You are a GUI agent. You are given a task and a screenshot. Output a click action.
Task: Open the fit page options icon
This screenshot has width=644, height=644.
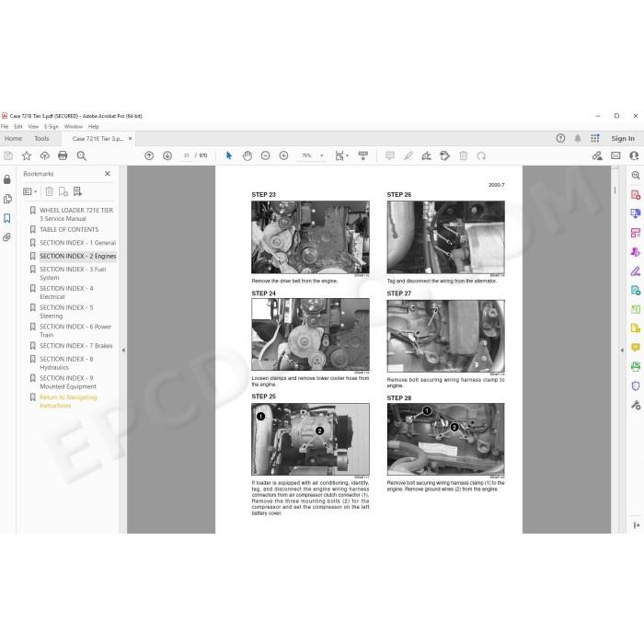(x=341, y=155)
